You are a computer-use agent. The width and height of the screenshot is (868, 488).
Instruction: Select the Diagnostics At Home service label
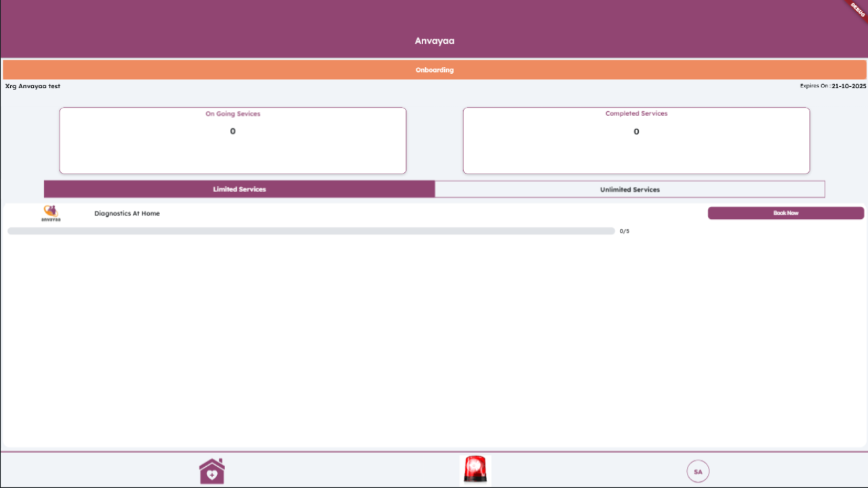127,213
